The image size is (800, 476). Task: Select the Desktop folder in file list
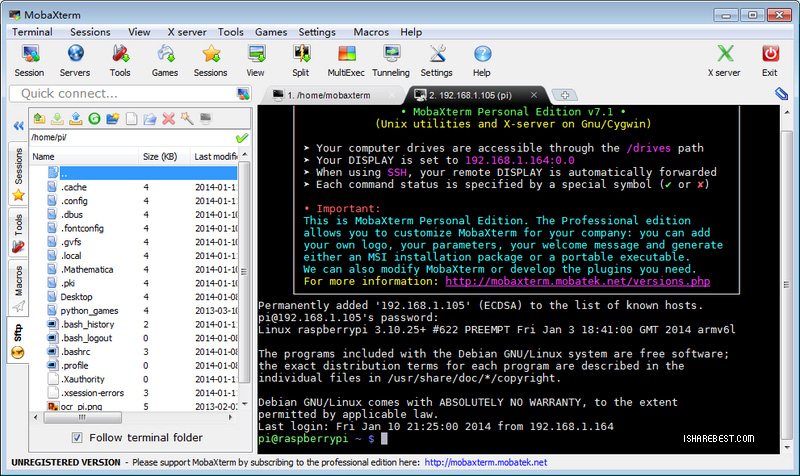(76, 297)
